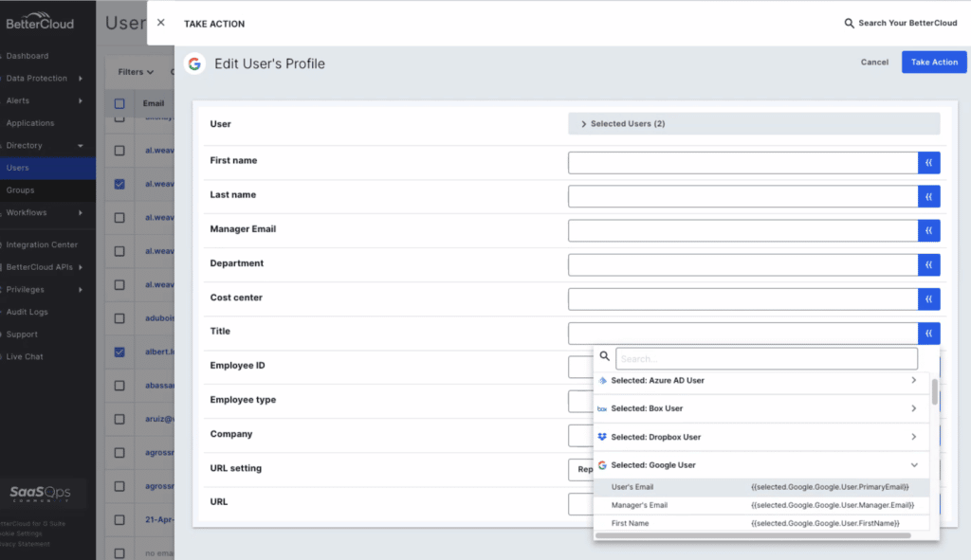This screenshot has height=560, width=971.
Task: Insert variable into Cost center field
Action: point(929,299)
